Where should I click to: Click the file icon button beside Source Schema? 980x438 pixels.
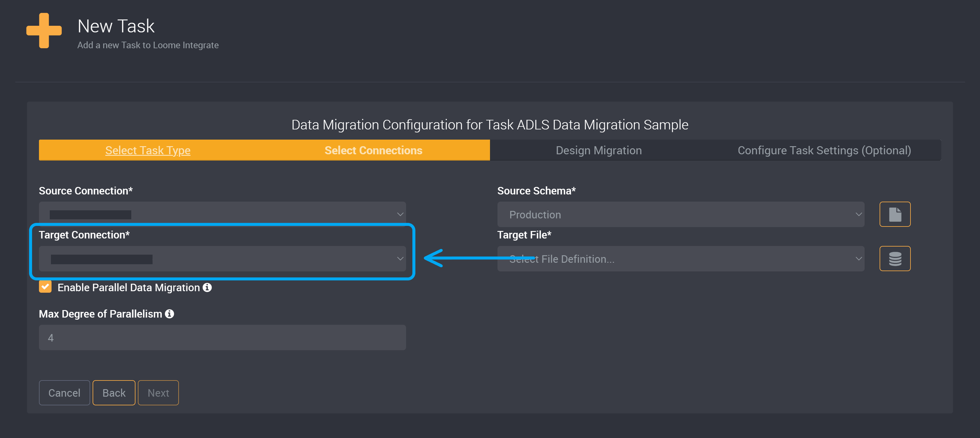[895, 215]
